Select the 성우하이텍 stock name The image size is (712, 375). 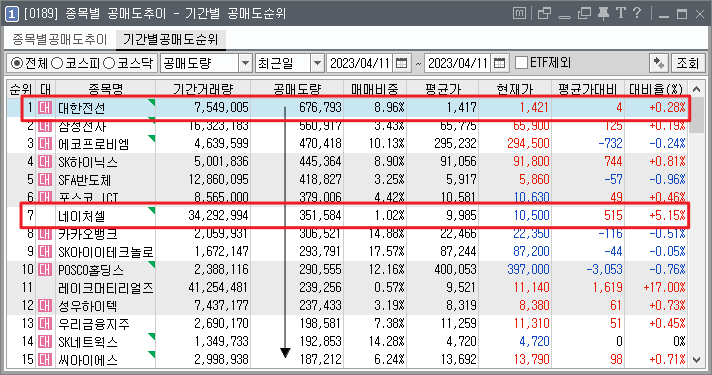click(87, 306)
